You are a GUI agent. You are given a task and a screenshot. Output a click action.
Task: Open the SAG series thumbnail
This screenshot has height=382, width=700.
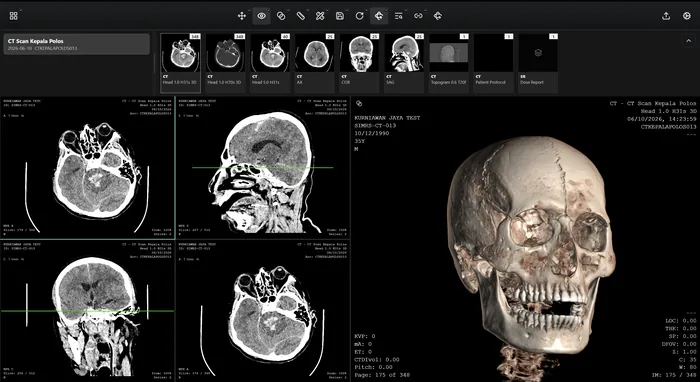tap(404, 62)
